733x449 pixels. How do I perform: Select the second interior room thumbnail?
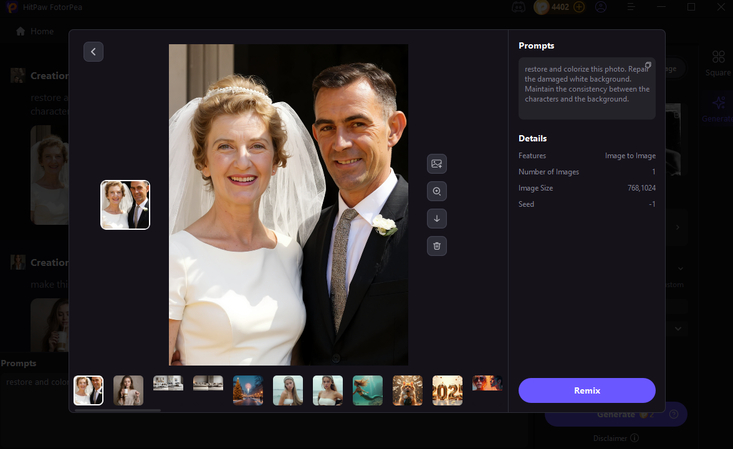(208, 383)
